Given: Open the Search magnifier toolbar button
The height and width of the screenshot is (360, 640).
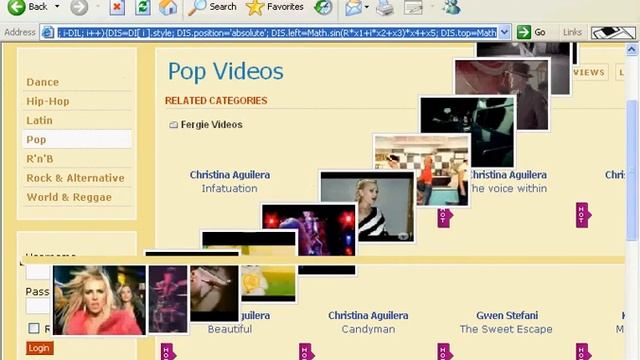Looking at the screenshot, I should [x=212, y=7].
